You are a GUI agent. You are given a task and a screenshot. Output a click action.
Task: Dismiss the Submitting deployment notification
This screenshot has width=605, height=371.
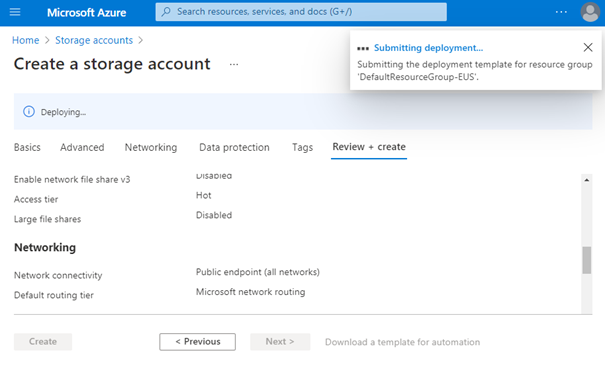[x=588, y=47]
